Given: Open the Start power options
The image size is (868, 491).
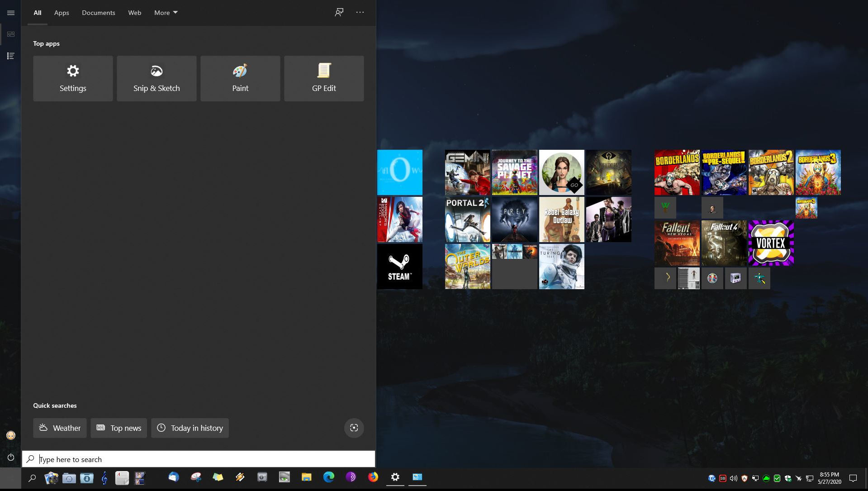Looking at the screenshot, I should point(11,457).
